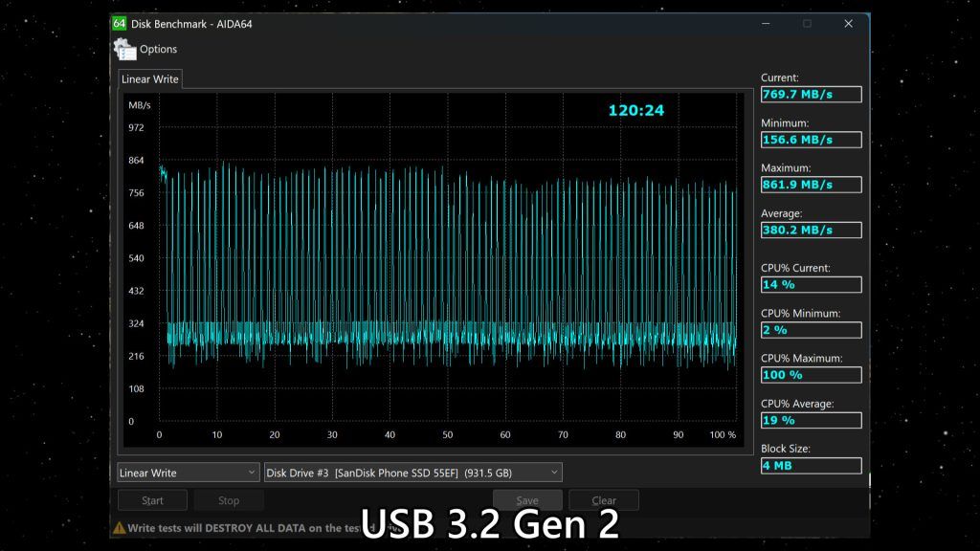980x551 pixels.
Task: Click the Options icon with gears
Action: pyautogui.click(x=125, y=50)
